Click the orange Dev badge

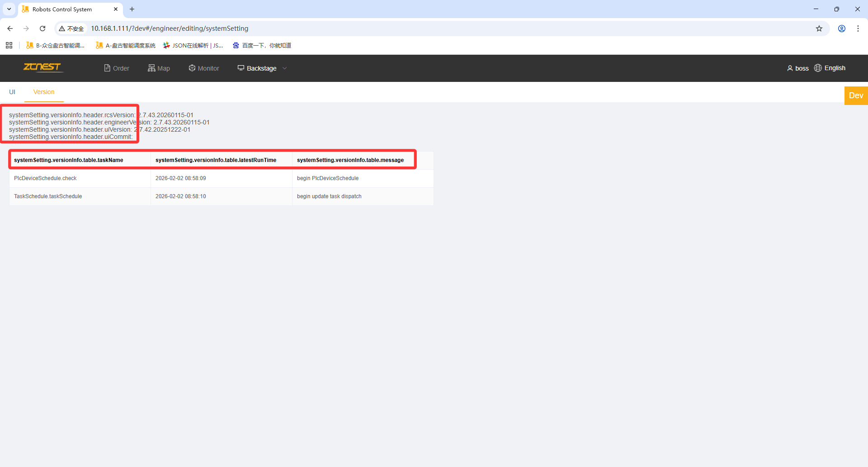pos(856,95)
